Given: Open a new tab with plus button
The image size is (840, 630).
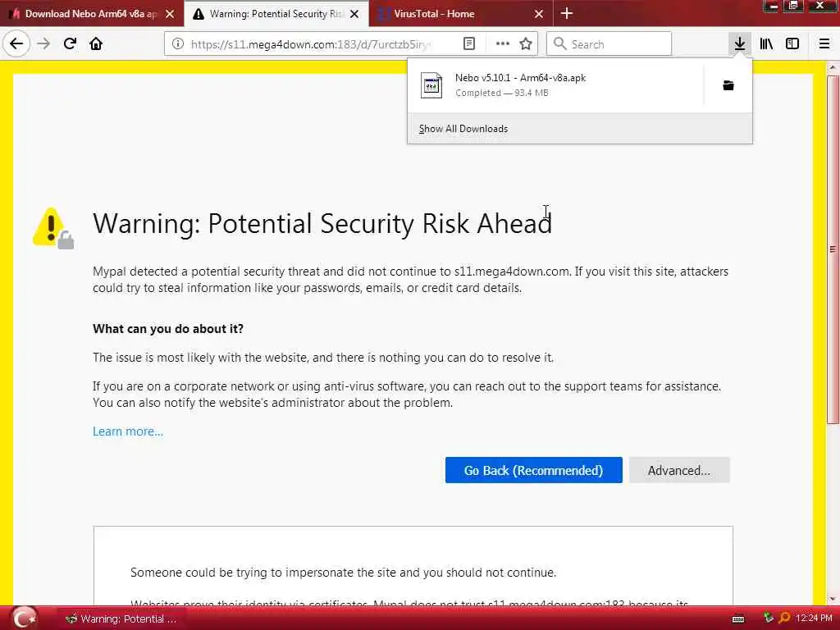Looking at the screenshot, I should coord(566,13).
